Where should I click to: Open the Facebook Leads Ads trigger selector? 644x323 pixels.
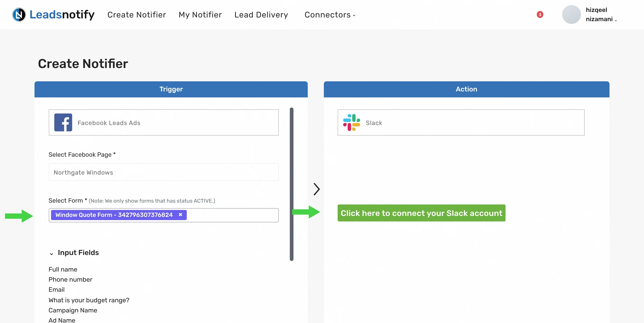(x=164, y=122)
